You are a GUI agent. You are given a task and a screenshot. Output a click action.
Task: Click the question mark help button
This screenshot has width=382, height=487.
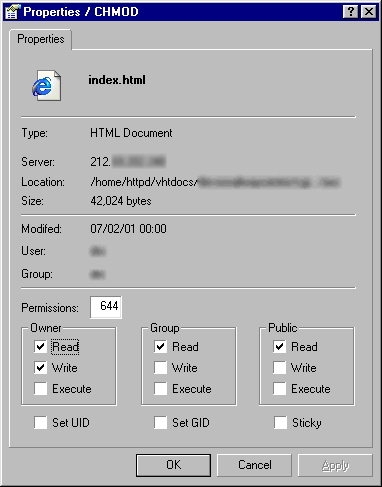coord(351,12)
